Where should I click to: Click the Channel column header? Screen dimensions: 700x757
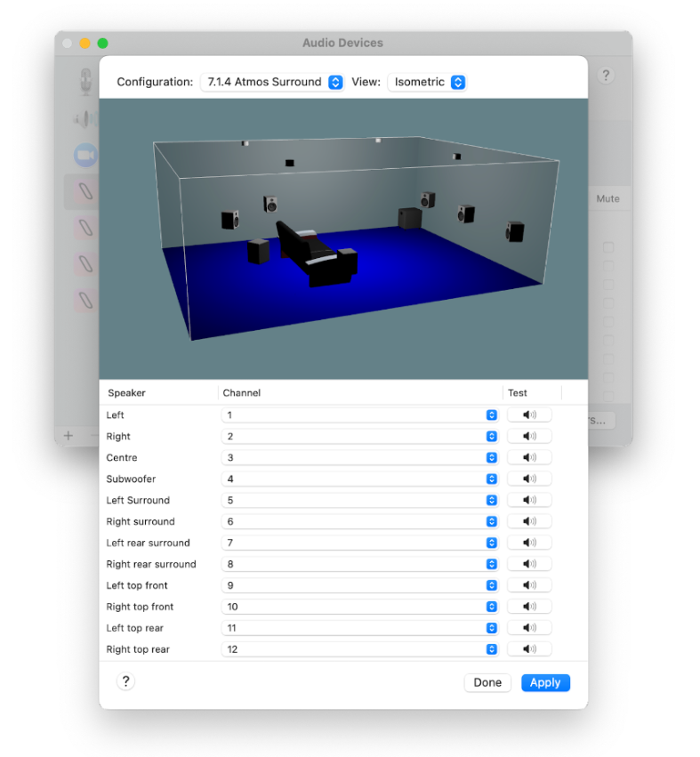pos(241,393)
